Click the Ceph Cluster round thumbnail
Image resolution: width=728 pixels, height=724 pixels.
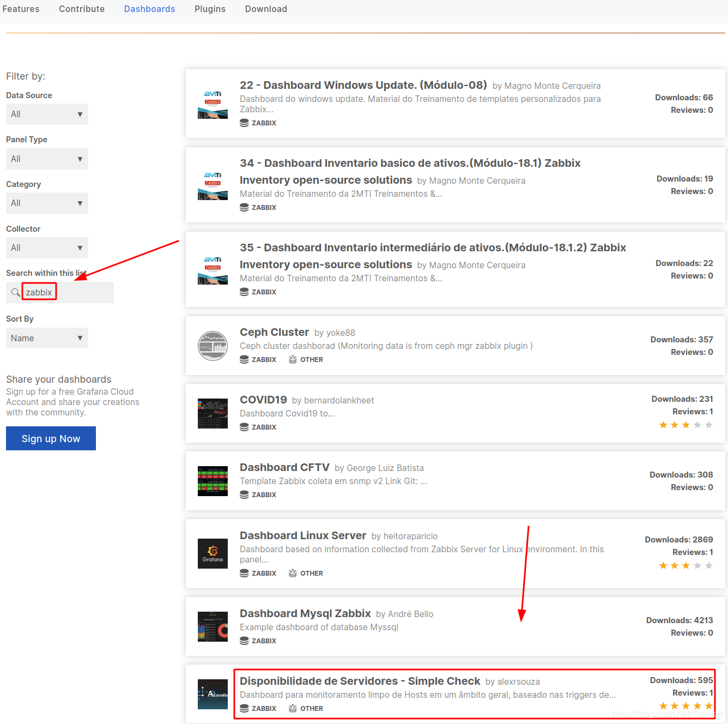click(213, 346)
